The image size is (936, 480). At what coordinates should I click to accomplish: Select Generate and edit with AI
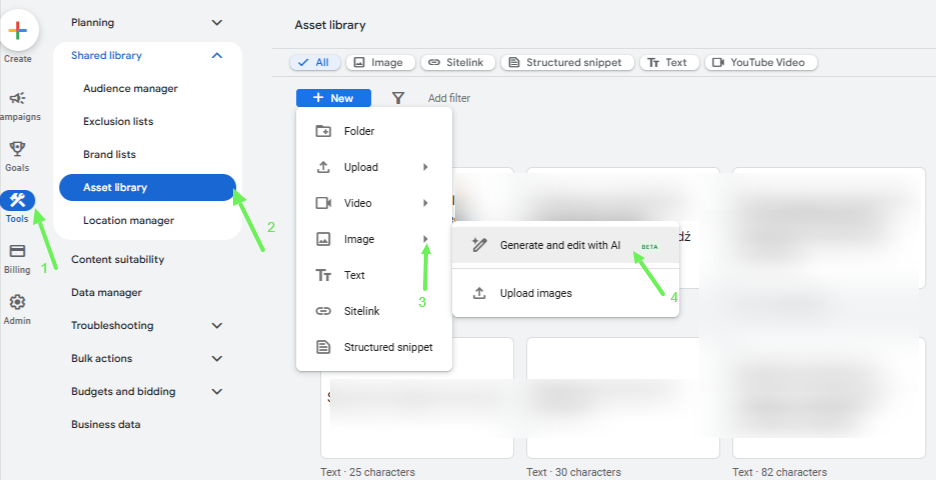tap(560, 245)
